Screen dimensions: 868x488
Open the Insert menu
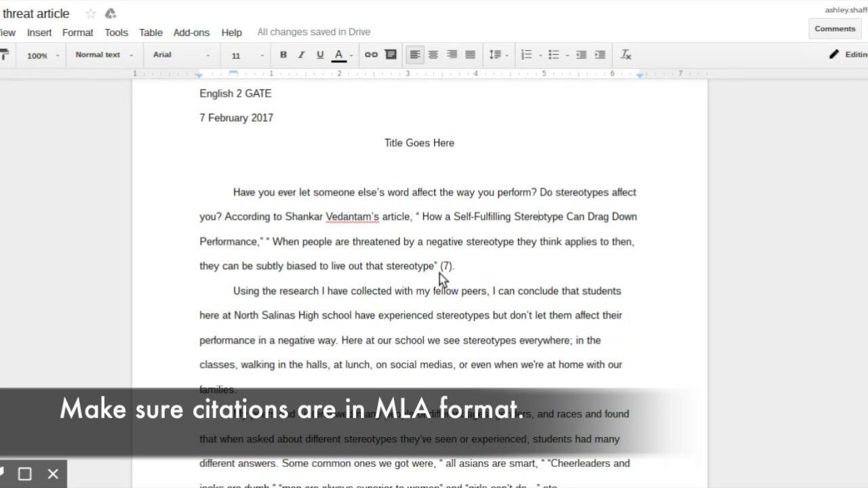coord(39,33)
